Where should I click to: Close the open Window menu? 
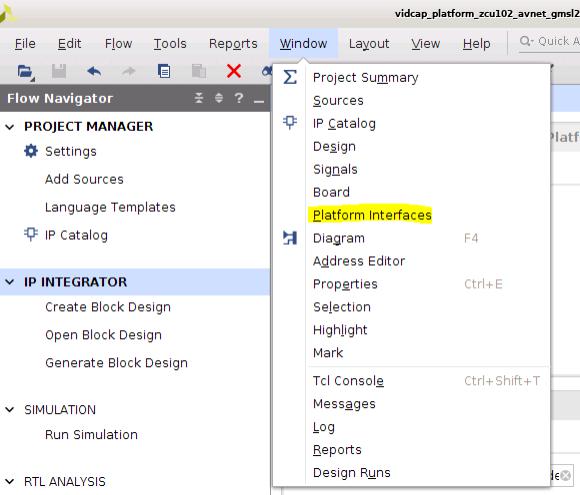303,44
